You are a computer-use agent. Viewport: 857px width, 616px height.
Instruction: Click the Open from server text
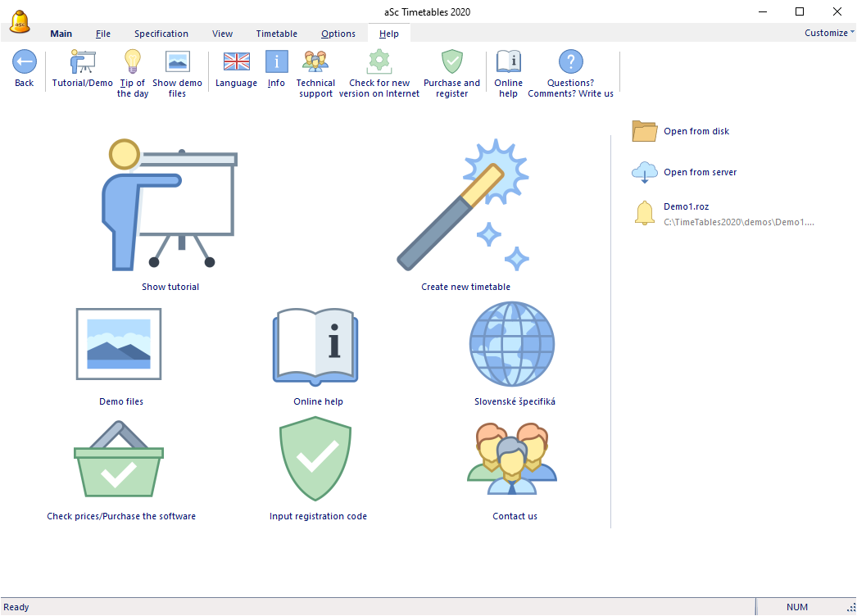tap(701, 172)
